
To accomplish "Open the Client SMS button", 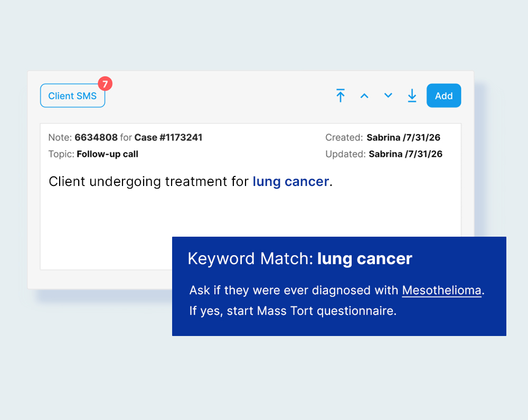I will 72,96.
